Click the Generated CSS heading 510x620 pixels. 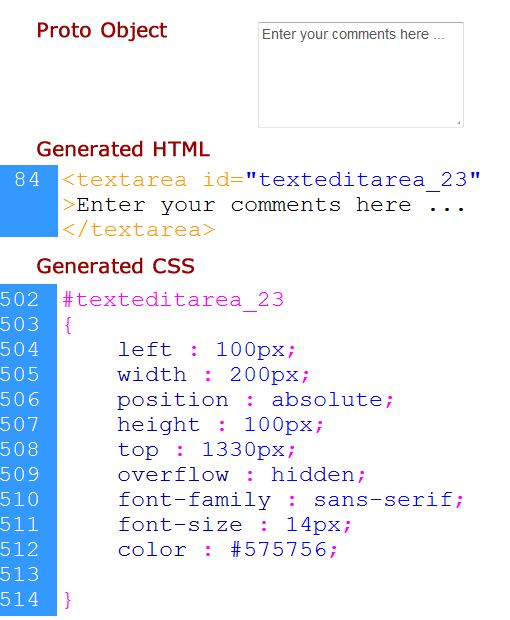pyautogui.click(x=115, y=266)
